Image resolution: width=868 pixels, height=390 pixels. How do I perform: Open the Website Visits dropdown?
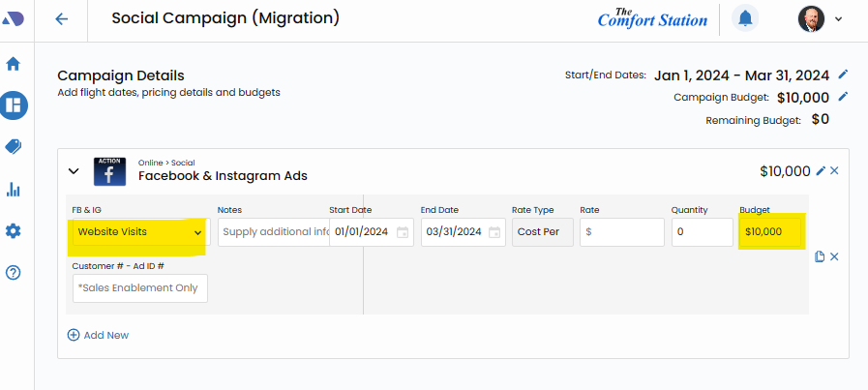click(x=139, y=232)
